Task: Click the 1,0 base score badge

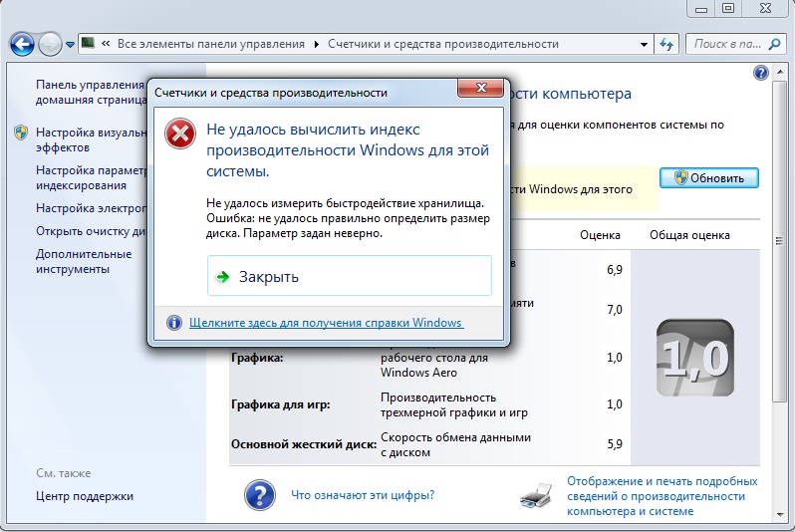Action: 695,358
